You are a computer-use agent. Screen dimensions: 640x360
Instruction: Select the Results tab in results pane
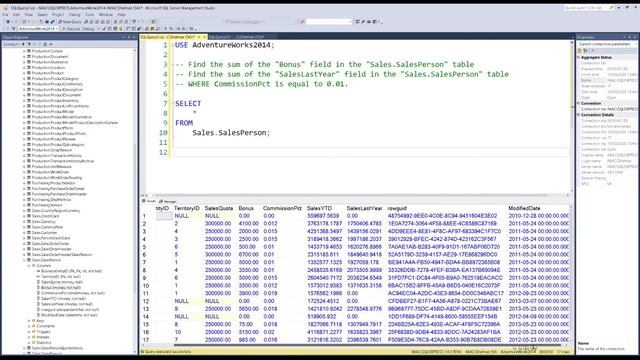click(x=149, y=201)
